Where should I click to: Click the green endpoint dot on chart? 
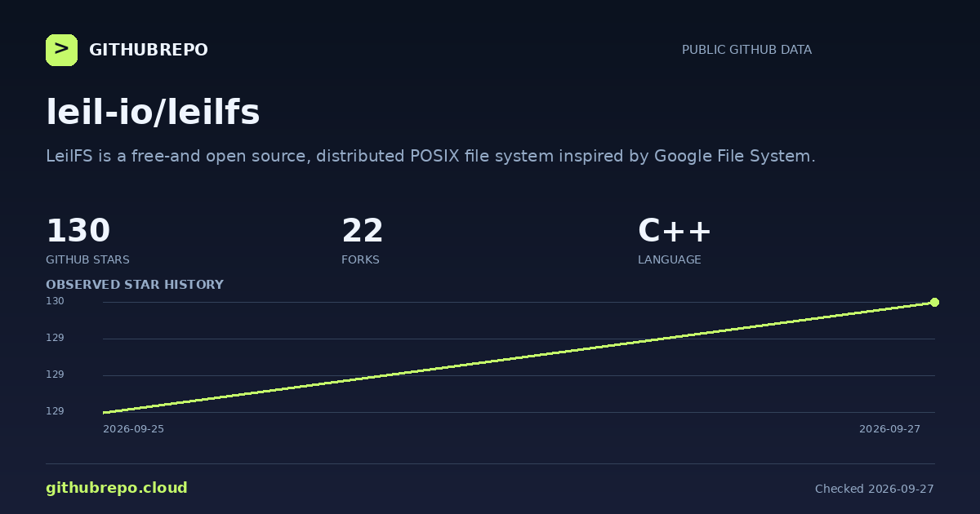934,302
